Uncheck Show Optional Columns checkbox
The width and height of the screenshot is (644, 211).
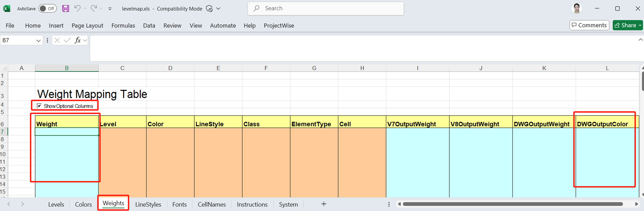(x=39, y=106)
